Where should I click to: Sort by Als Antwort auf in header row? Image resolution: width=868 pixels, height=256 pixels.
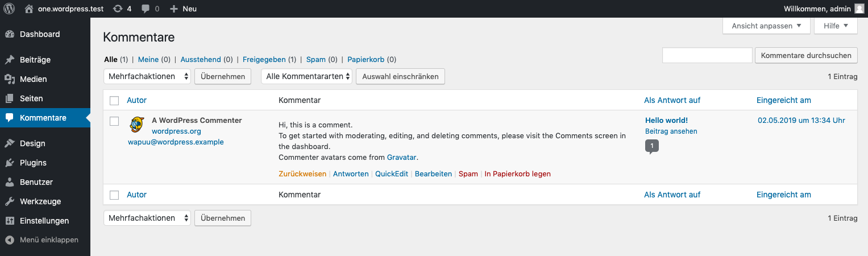pos(672,100)
